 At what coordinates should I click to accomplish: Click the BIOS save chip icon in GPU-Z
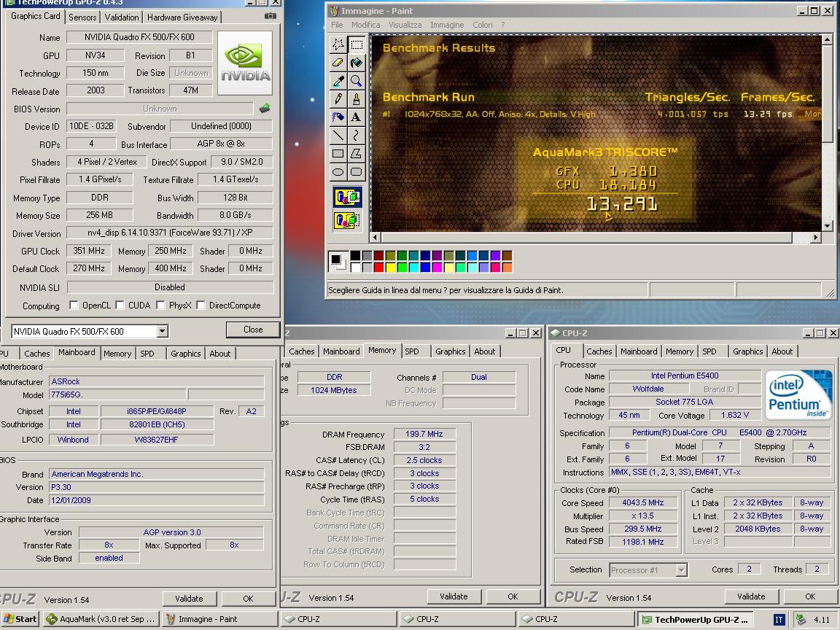(x=264, y=109)
